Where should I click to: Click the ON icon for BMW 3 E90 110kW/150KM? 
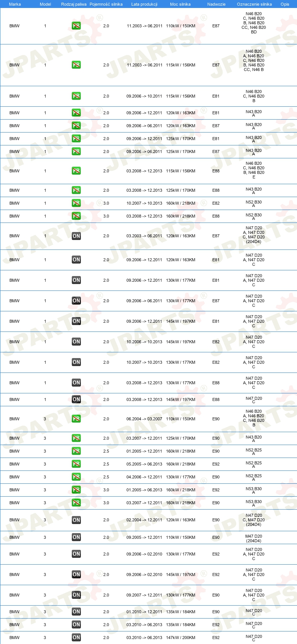(76, 537)
